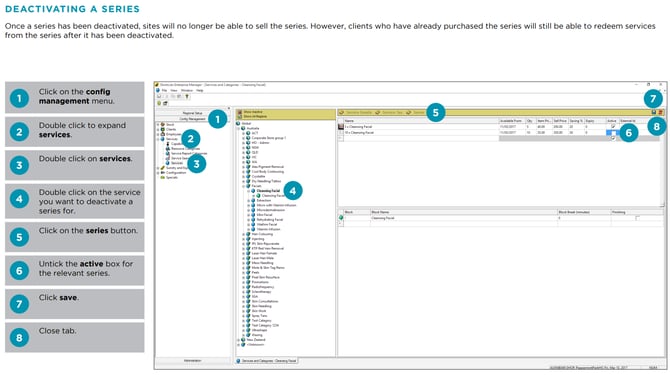The image size is (670, 375).
Task: Click the Available From column header
Action: click(511, 121)
